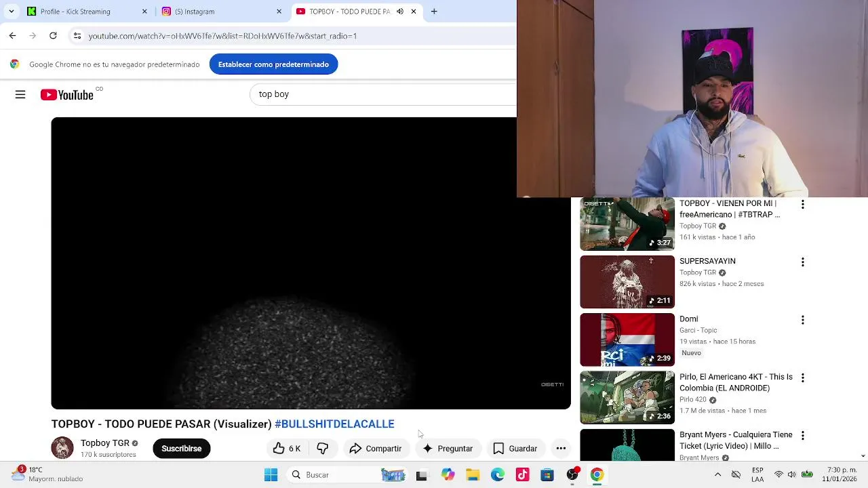The image size is (868, 488).
Task: Open options for This Is Colombia video
Action: [803, 378]
